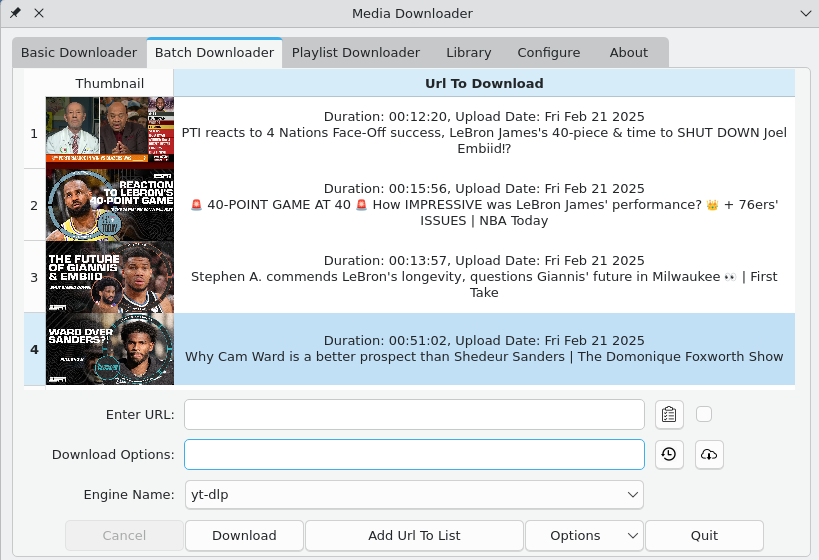Image resolution: width=819 pixels, height=560 pixels.
Task: Click the Url To Download column header
Action: (484, 83)
